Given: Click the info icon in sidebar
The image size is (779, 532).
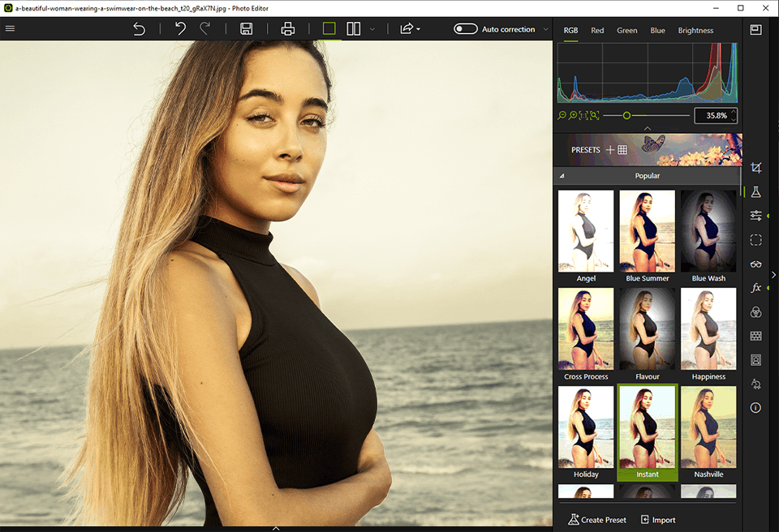Looking at the screenshot, I should point(755,408).
